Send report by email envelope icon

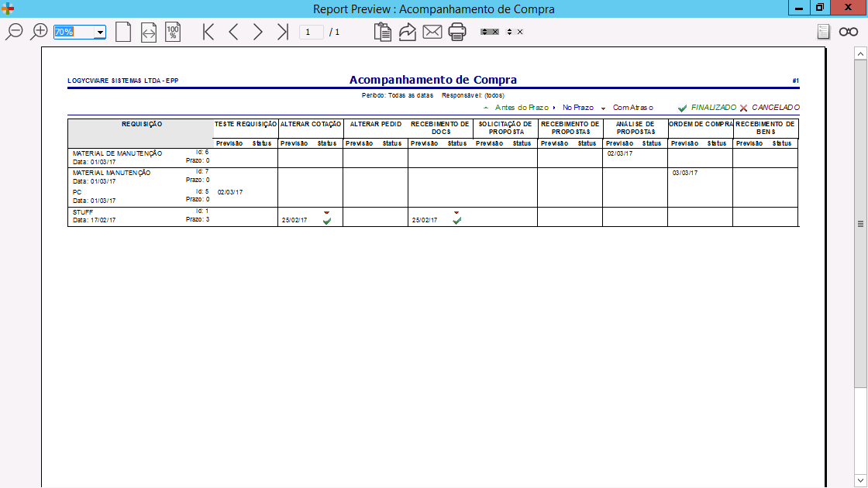[x=432, y=32]
